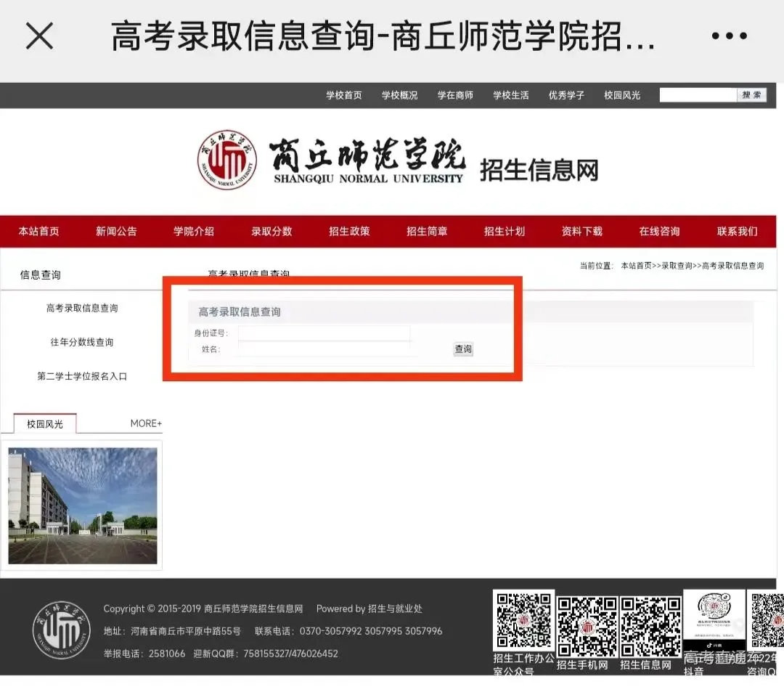Image resolution: width=784 pixels, height=687 pixels.
Task: Click the 查询 query button
Action: click(462, 349)
